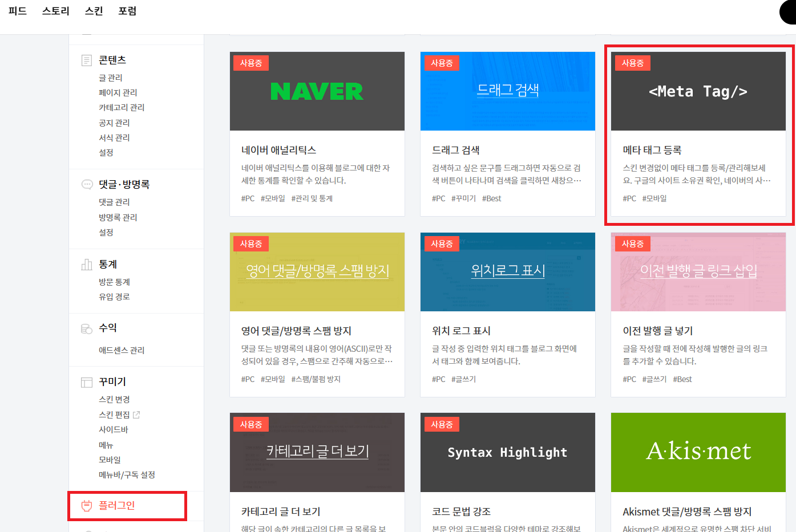
Task: Click the Syntax Highlight thumbnail
Action: (x=508, y=453)
